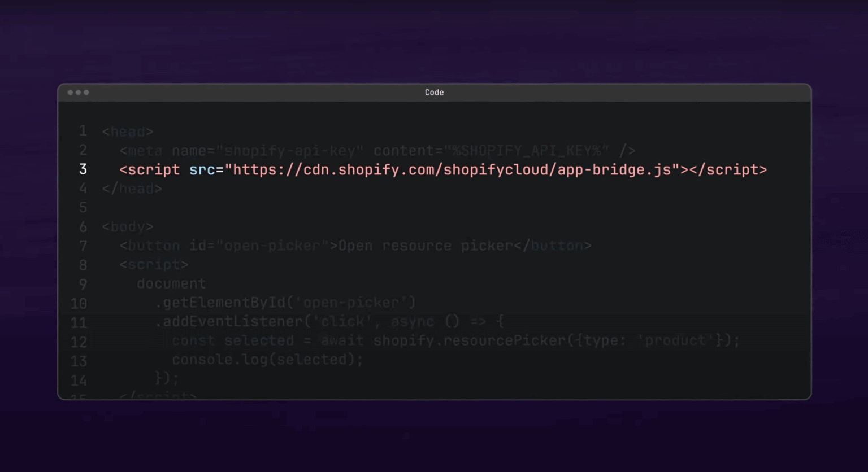Click line number 3 in the gutter
This screenshot has height=472, width=868.
pyautogui.click(x=83, y=169)
